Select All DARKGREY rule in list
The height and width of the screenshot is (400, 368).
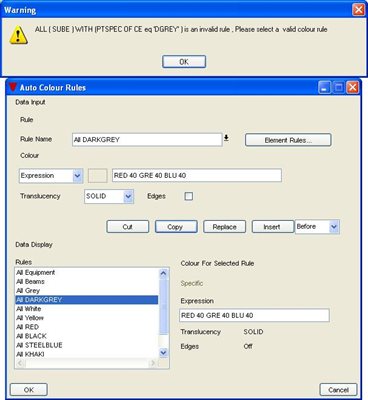(87, 300)
